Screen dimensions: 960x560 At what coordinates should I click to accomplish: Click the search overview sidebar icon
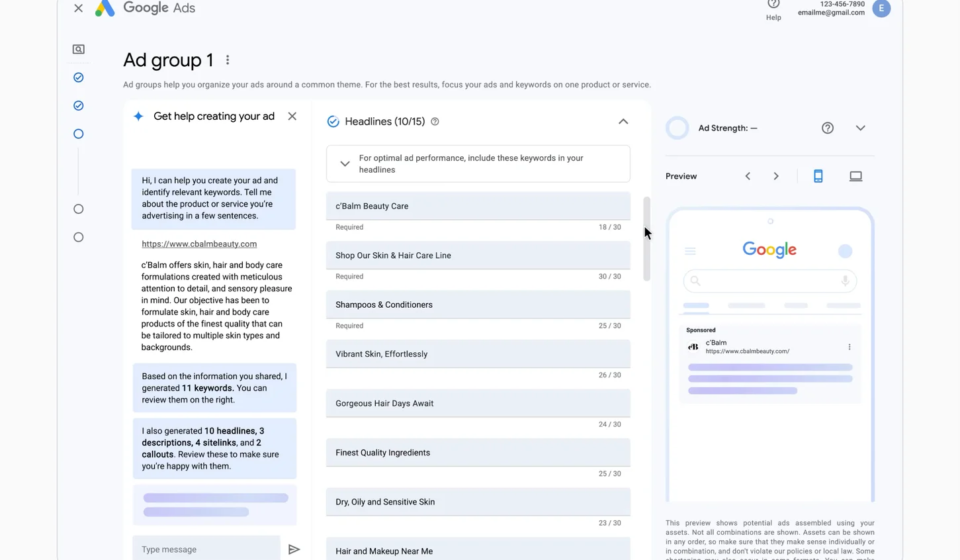pyautogui.click(x=78, y=49)
